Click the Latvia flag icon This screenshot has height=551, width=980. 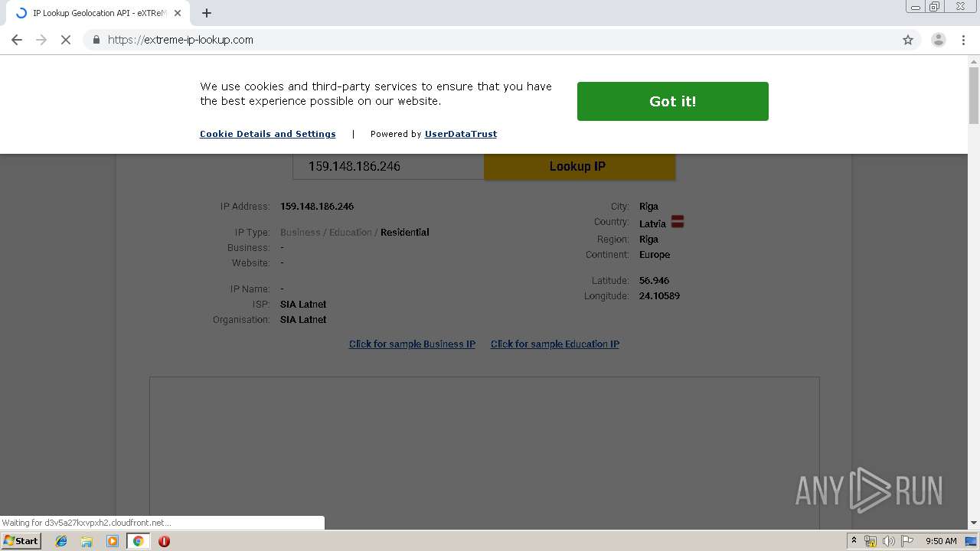click(678, 222)
